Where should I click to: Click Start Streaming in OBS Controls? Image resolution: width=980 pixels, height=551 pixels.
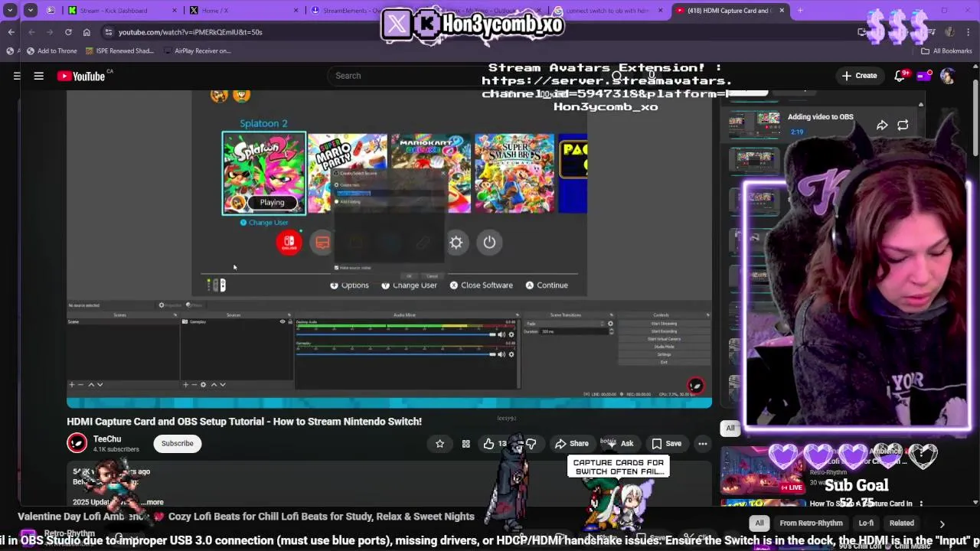coord(664,324)
